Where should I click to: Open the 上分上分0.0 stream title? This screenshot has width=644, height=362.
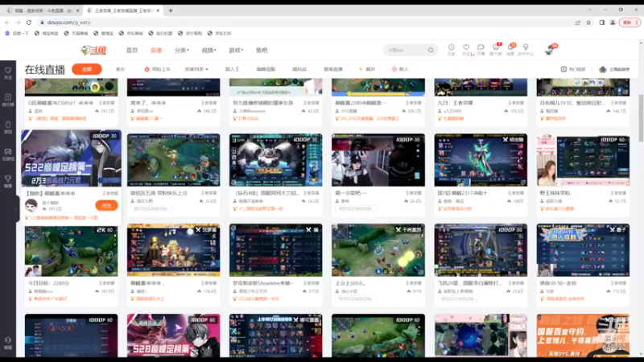(350, 283)
